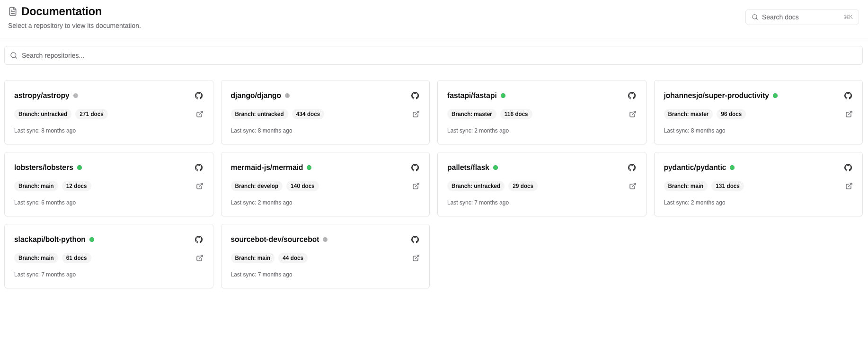Focus the Search docs input box
868x338 pixels.
point(802,17)
